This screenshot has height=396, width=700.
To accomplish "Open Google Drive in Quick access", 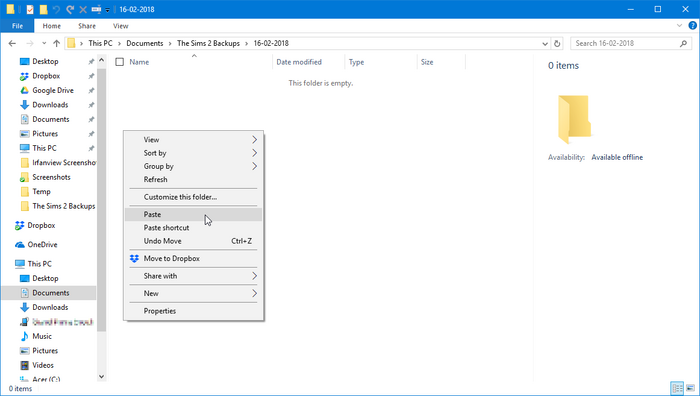I will (53, 90).
